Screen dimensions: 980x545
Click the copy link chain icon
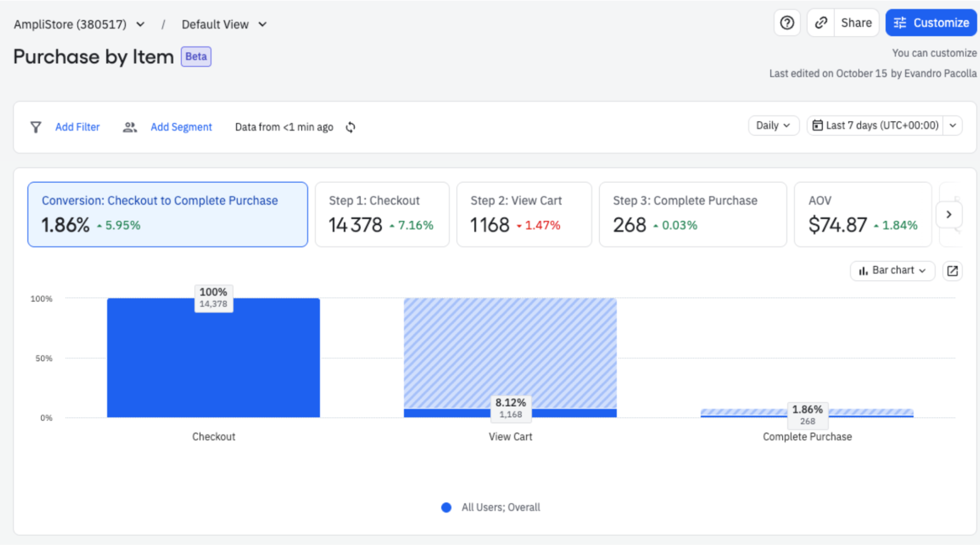coord(821,23)
